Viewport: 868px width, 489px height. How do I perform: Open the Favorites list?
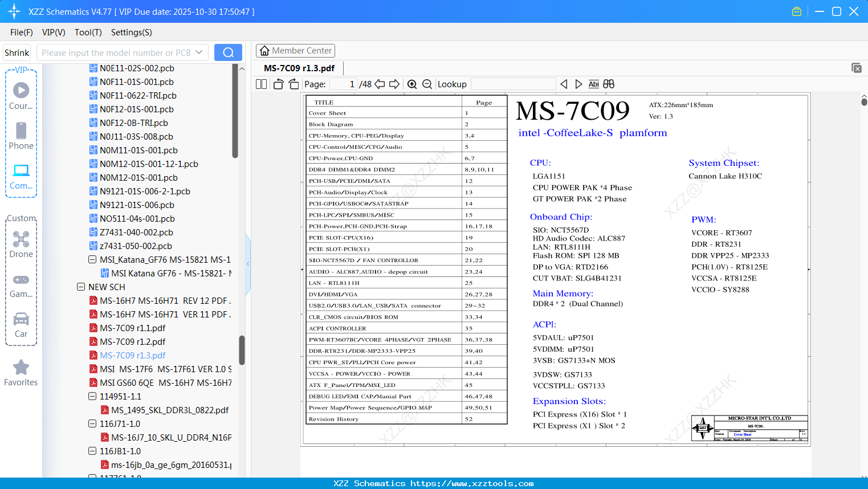(x=21, y=373)
